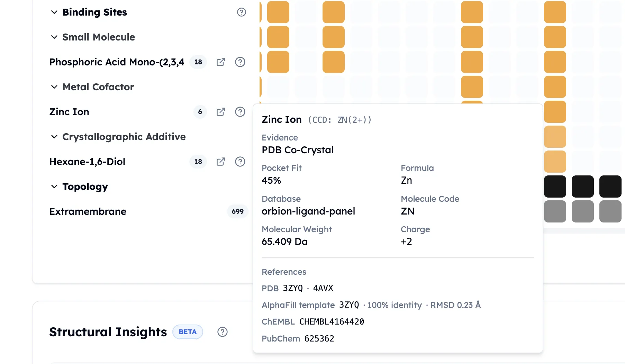
Task: Click the first black heatmap cell
Action: [555, 186]
